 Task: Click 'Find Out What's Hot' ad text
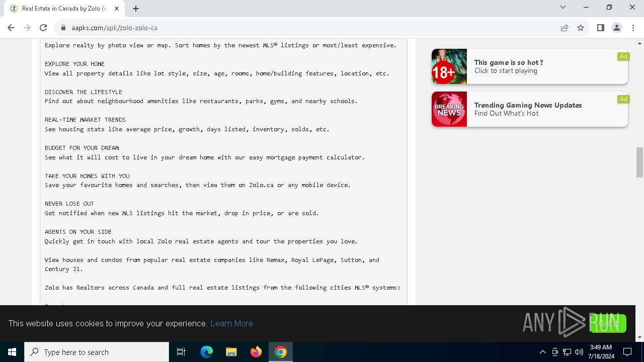pyautogui.click(x=506, y=114)
